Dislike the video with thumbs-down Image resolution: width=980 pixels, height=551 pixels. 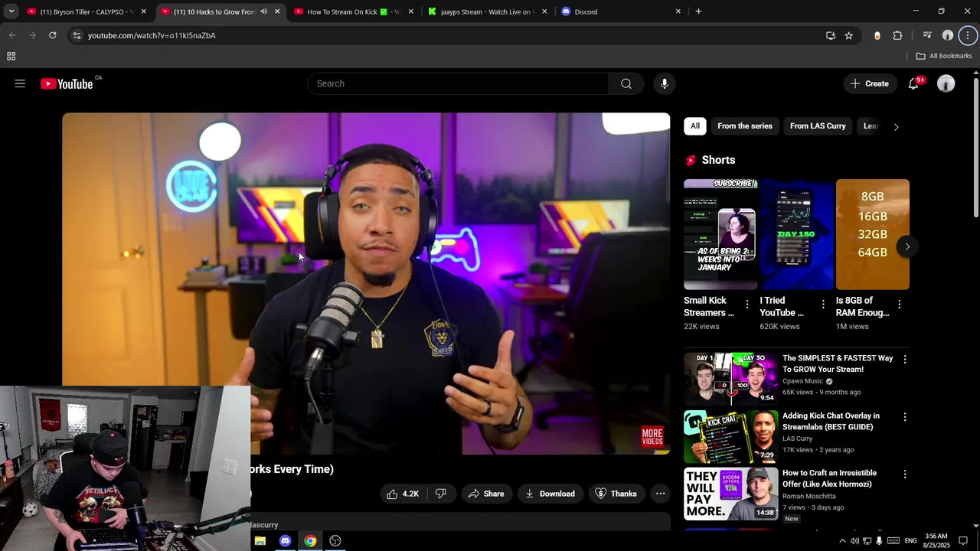point(440,494)
